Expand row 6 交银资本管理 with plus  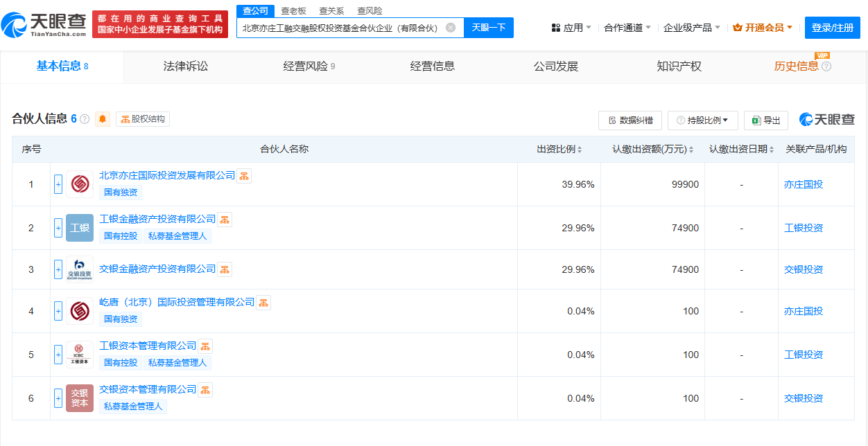[58, 398]
